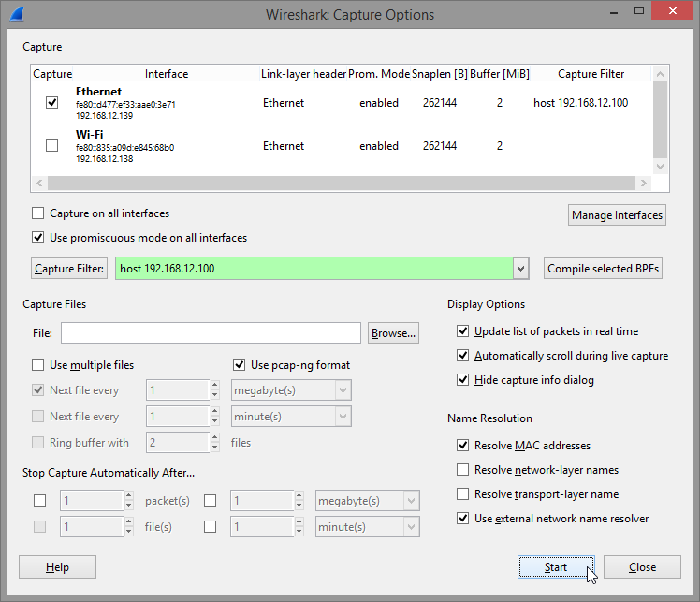Select the Ethernet interface row name
Viewport: 700px width, 602px height.
(x=98, y=92)
